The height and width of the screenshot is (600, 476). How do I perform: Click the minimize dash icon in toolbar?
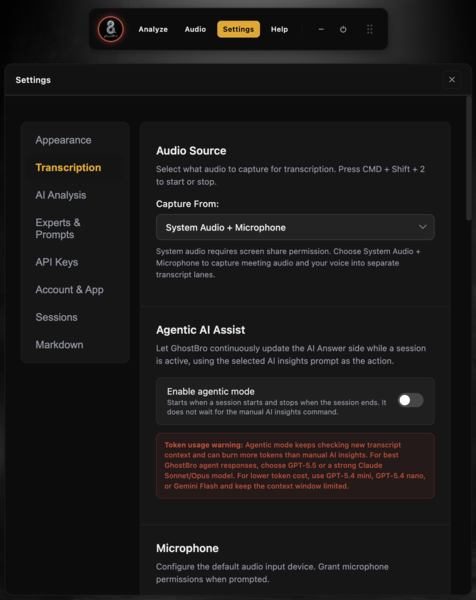click(x=321, y=29)
